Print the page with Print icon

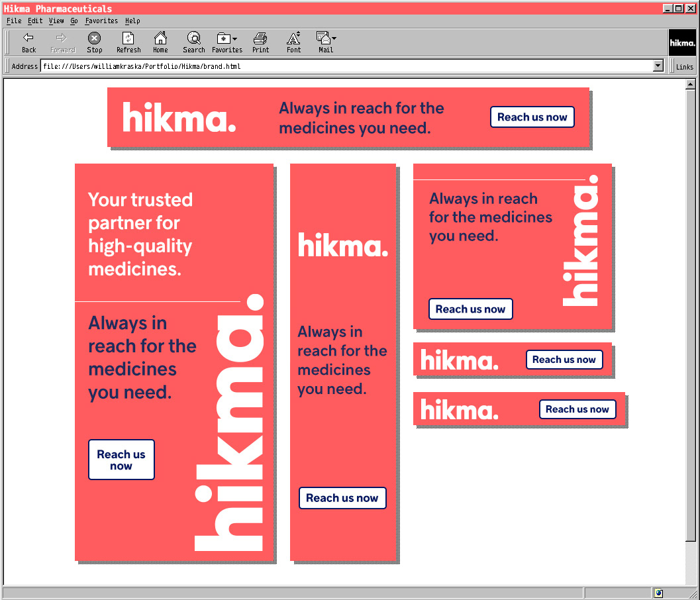260,38
